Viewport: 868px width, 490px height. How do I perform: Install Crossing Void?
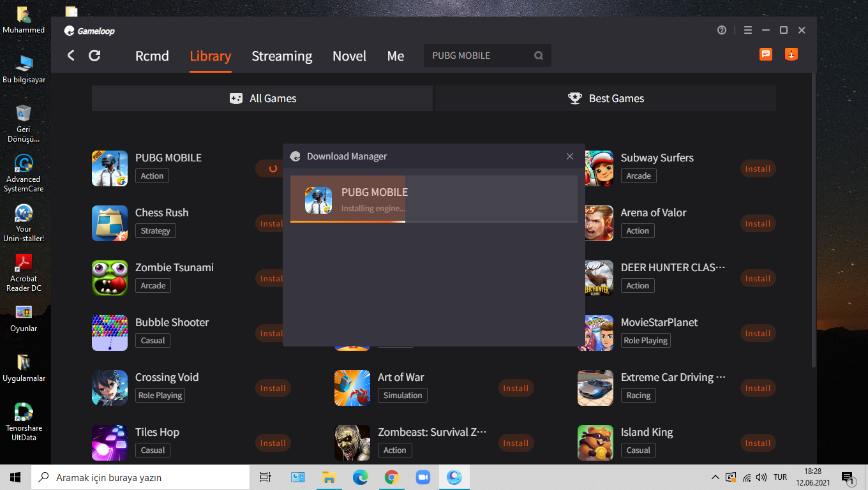273,389
